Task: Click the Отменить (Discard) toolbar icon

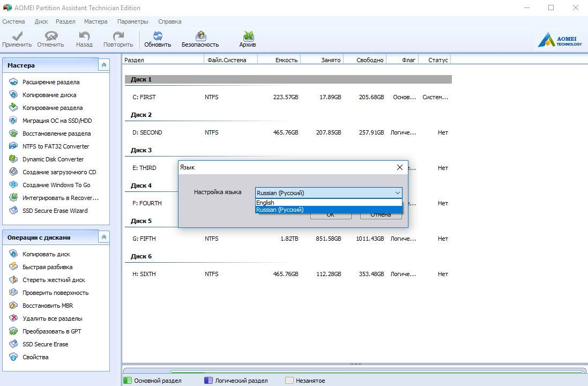Action: pos(51,36)
